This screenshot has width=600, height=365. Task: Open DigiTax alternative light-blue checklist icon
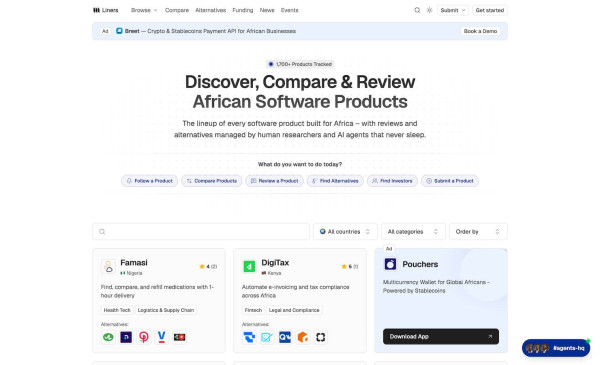tap(267, 337)
